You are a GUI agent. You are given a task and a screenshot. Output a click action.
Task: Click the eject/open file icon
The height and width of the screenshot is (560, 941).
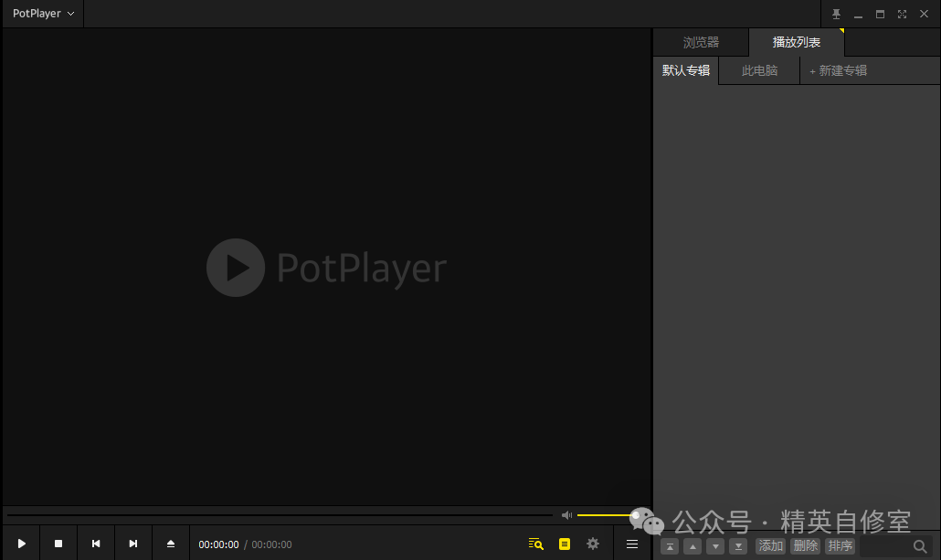point(171,544)
